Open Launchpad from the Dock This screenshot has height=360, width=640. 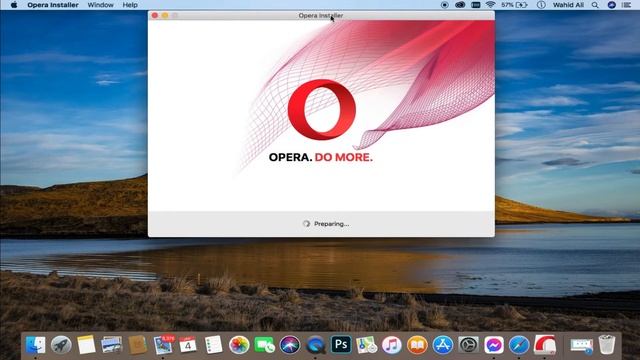click(61, 345)
